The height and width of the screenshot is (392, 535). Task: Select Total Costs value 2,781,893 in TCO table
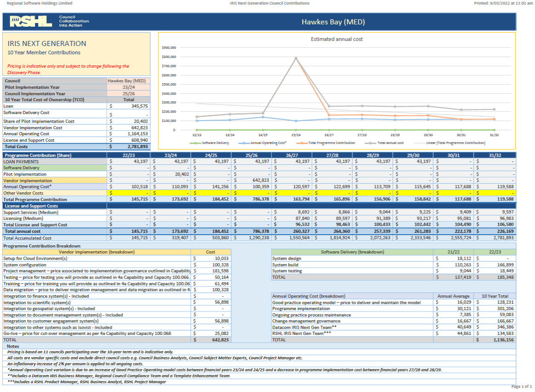tap(138, 147)
